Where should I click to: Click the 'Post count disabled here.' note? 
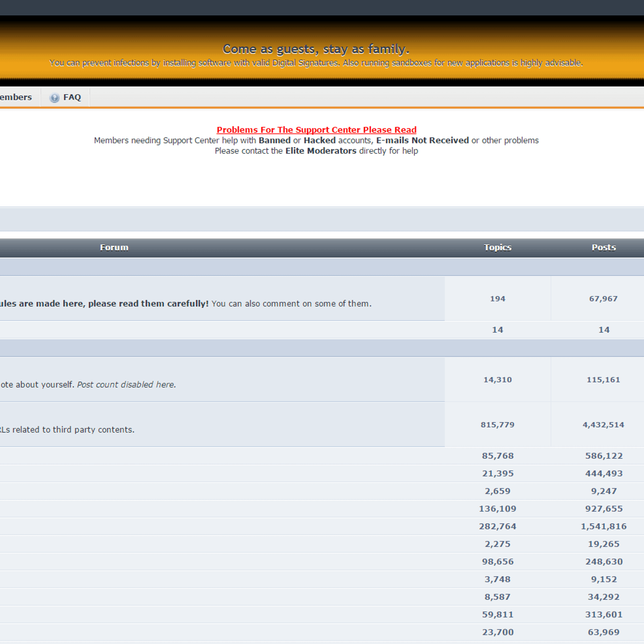[x=127, y=384]
